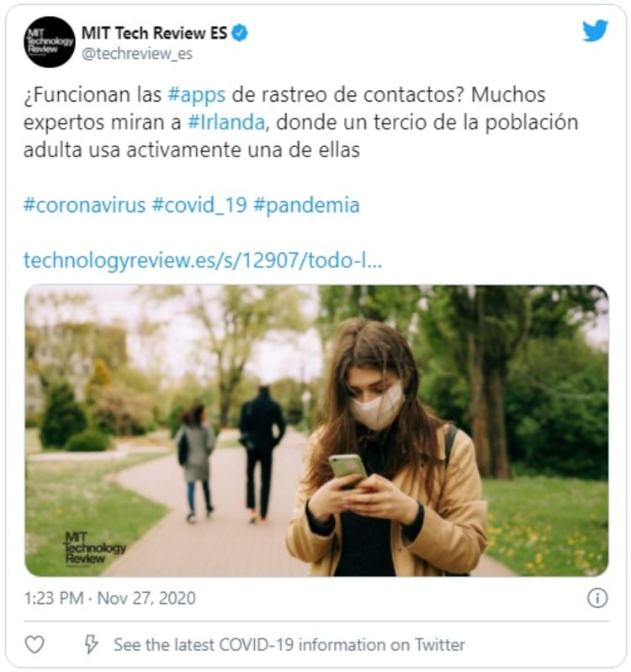Click the blue verified badge

tap(240, 33)
